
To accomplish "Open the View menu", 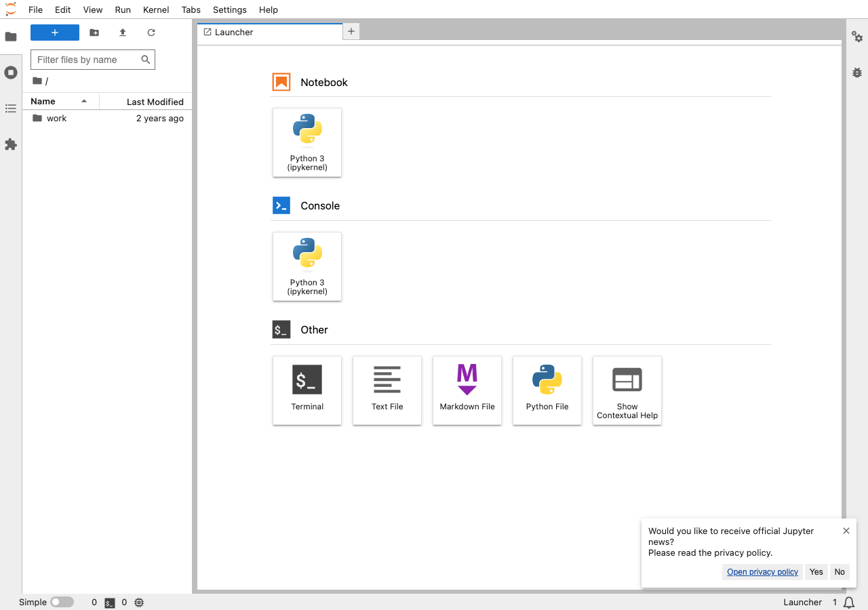I will pos(93,9).
